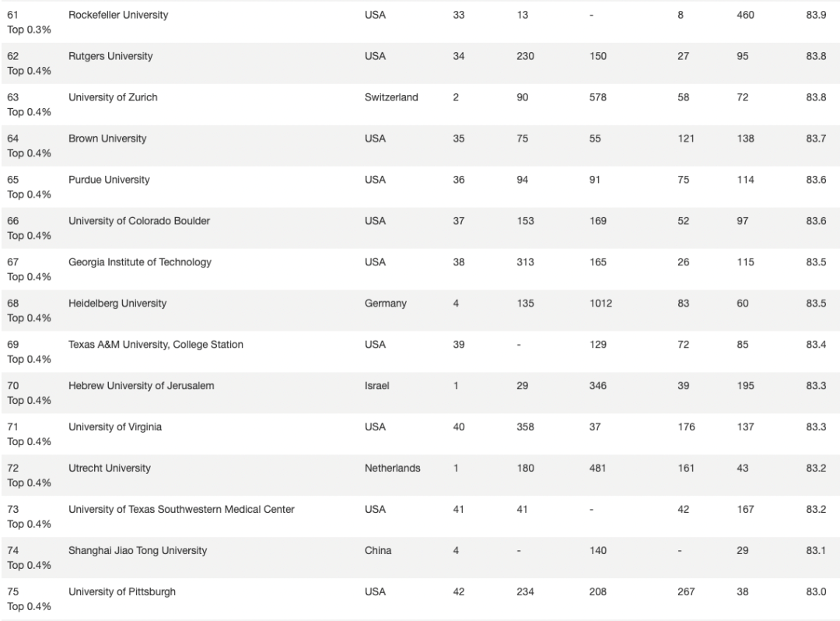Select Texas A&M University, College Station

coord(156,345)
